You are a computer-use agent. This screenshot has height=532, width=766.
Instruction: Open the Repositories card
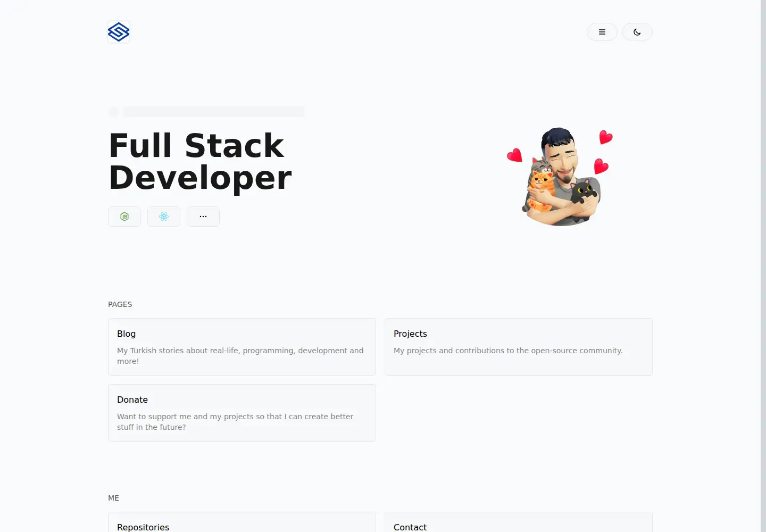click(x=242, y=522)
